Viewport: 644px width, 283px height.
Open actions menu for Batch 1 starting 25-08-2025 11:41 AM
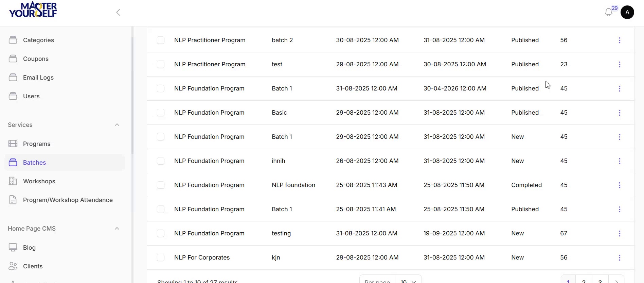[620, 209]
